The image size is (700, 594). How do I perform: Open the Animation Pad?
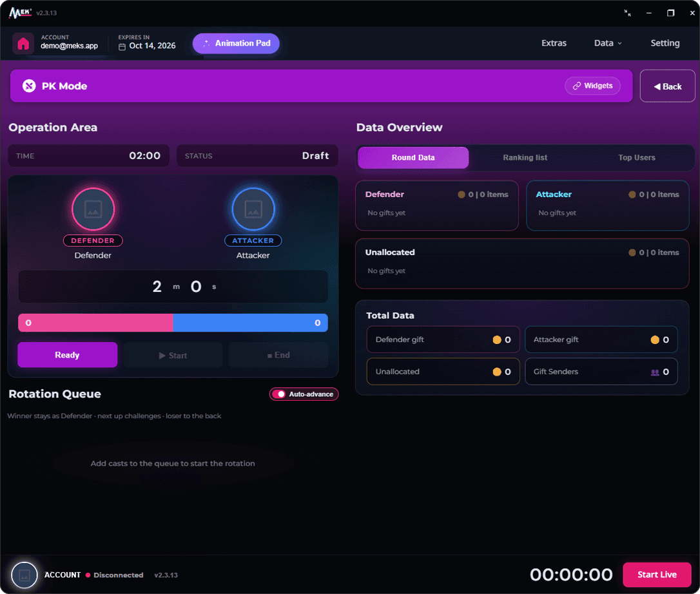[236, 43]
